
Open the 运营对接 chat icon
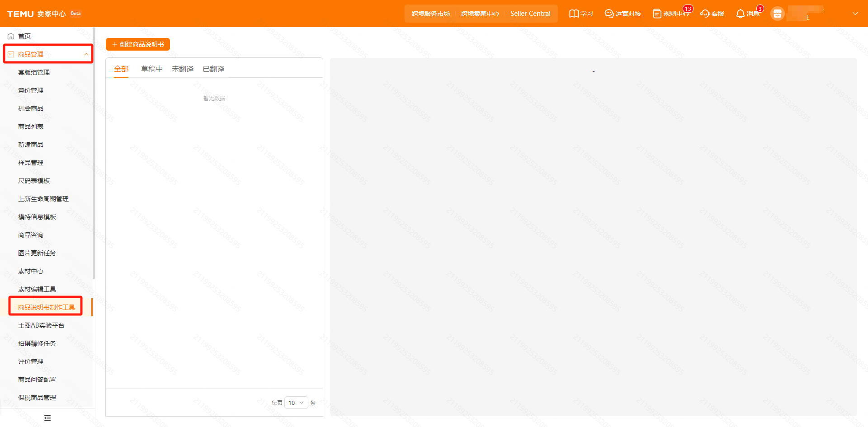click(x=609, y=14)
